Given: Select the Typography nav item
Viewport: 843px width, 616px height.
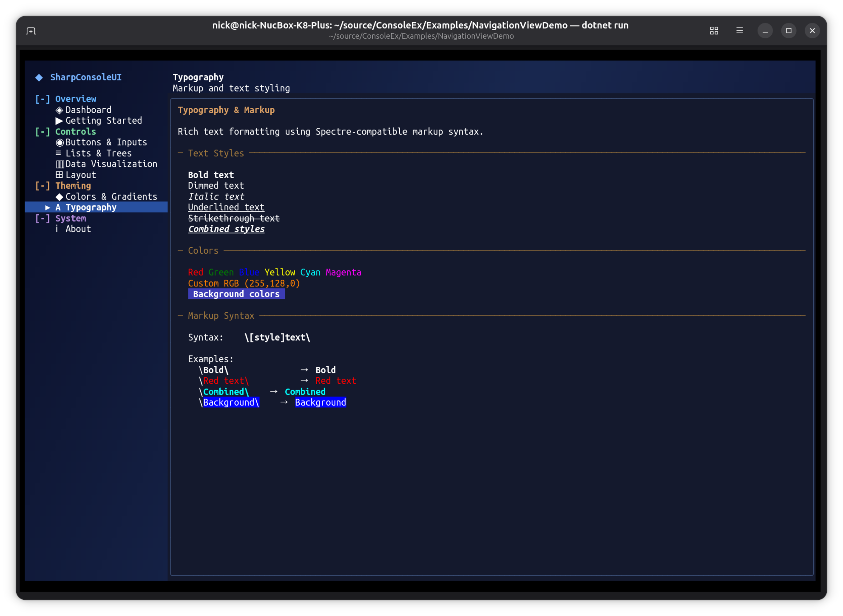Looking at the screenshot, I should pos(96,207).
